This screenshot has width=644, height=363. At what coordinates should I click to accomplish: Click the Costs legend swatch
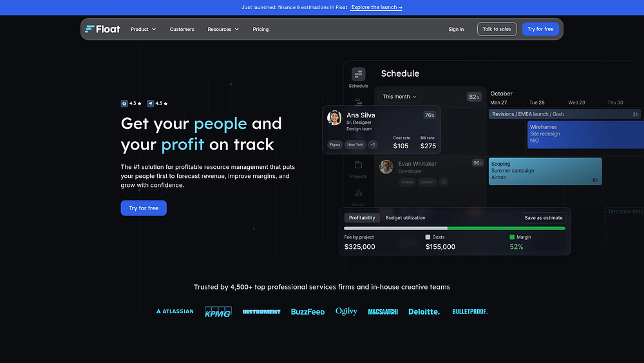point(428,237)
